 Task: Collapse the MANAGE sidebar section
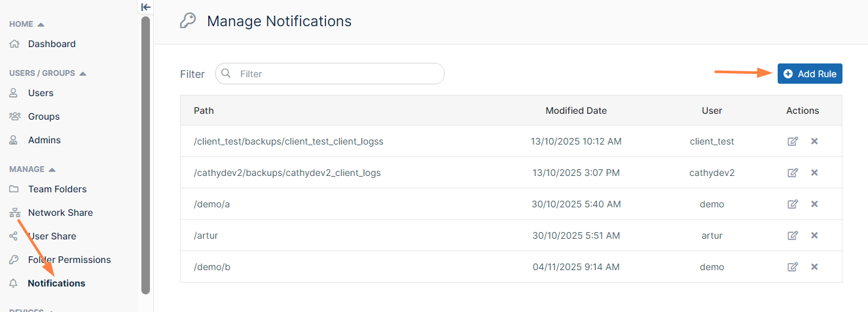point(52,169)
